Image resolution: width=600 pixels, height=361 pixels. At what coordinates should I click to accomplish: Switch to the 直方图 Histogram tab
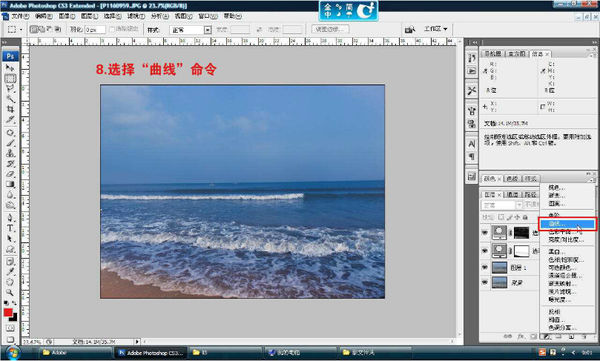pos(517,54)
